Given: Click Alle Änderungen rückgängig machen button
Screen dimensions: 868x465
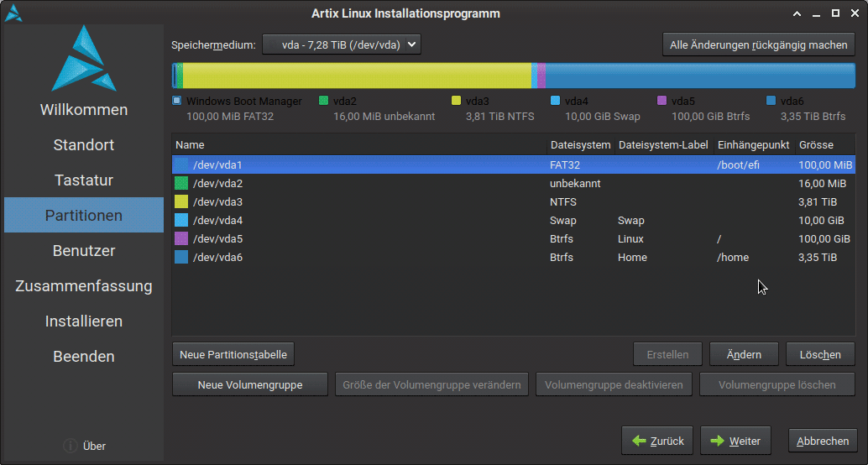Looking at the screenshot, I should [x=758, y=44].
